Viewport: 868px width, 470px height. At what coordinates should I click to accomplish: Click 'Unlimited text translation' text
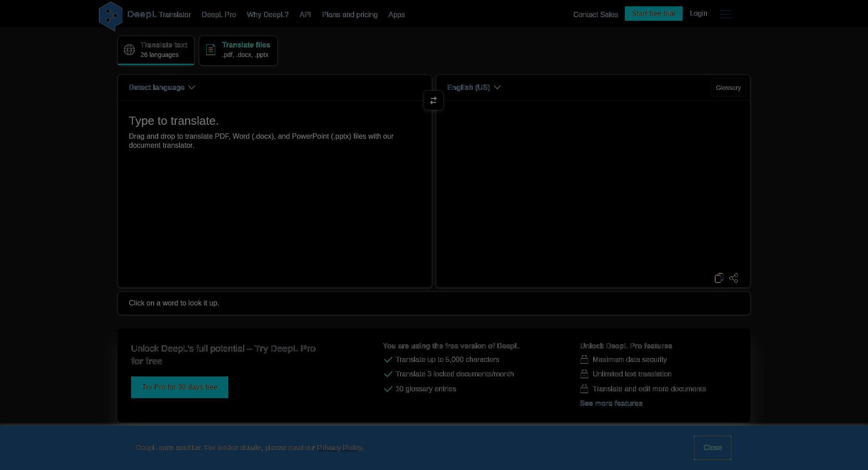click(632, 374)
